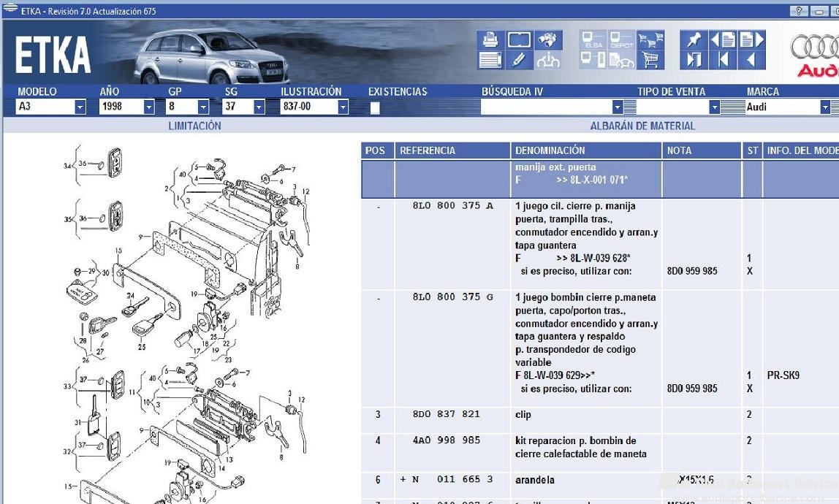
Task: Open the AÑO dropdown
Action: click(x=149, y=107)
